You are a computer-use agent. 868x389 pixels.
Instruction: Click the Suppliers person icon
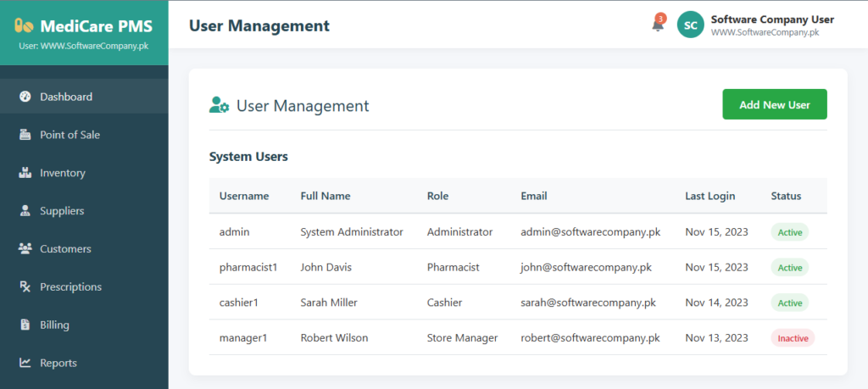tap(25, 211)
